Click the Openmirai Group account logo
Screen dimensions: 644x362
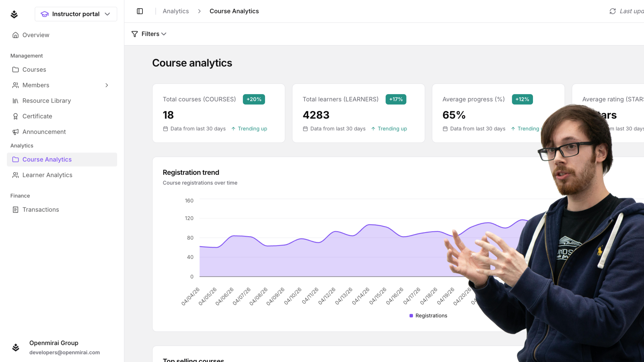tap(16, 348)
